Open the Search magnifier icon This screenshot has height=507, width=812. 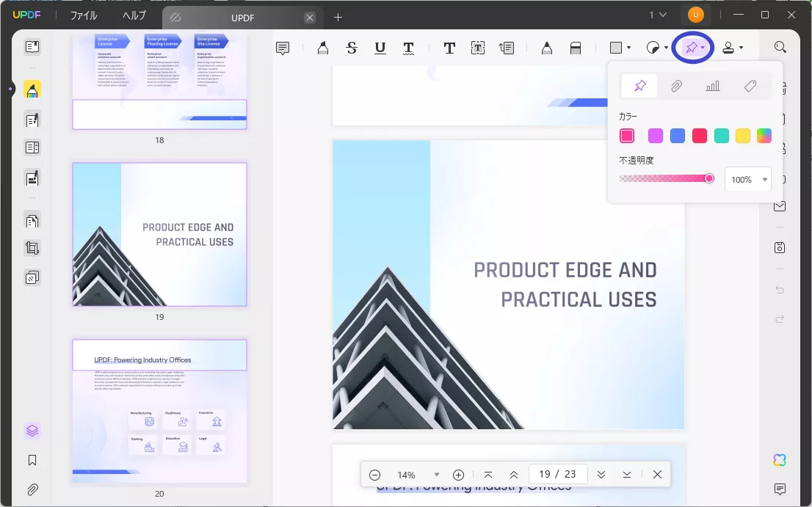pos(780,48)
